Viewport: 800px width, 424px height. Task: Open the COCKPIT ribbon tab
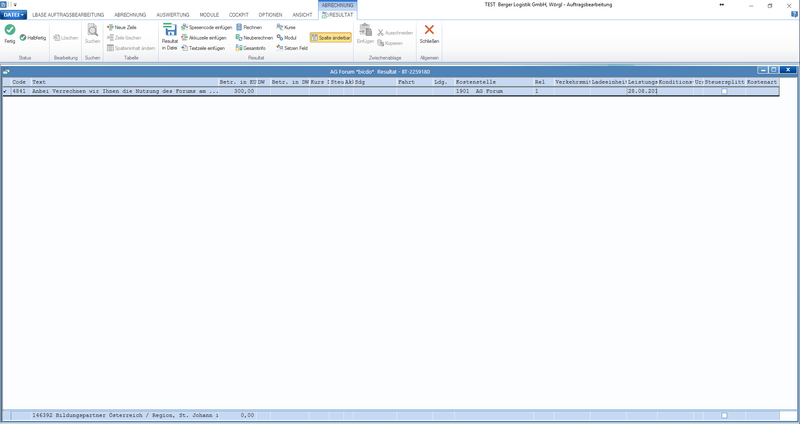pos(239,15)
